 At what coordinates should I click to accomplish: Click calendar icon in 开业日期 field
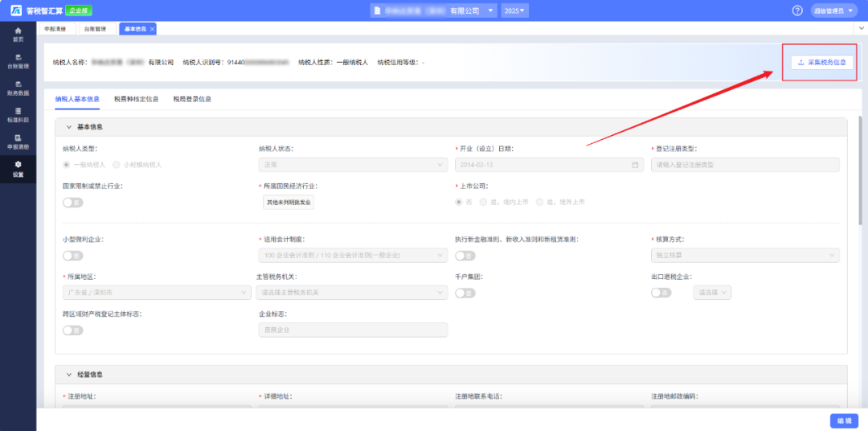click(x=636, y=165)
